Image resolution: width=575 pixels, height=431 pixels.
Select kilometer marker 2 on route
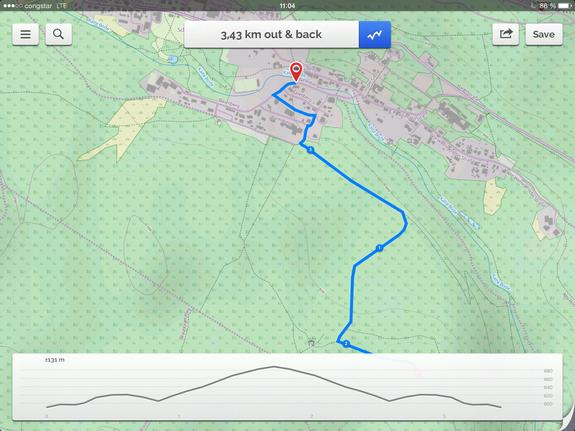345,344
